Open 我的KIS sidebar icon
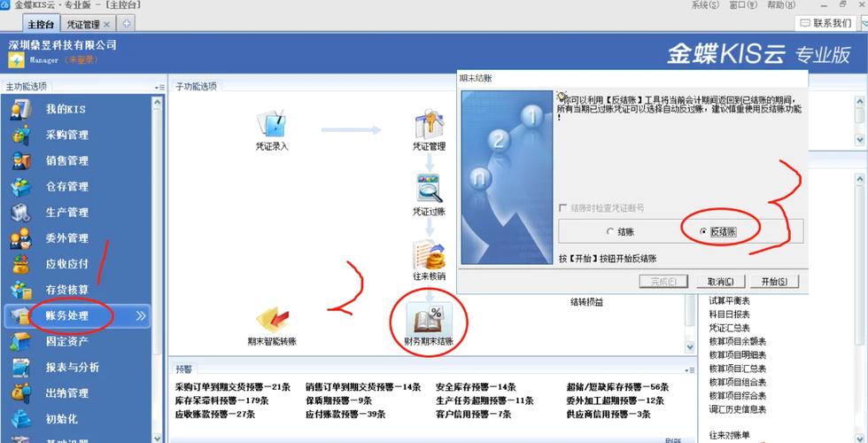This screenshot has width=868, height=443. click(21, 109)
